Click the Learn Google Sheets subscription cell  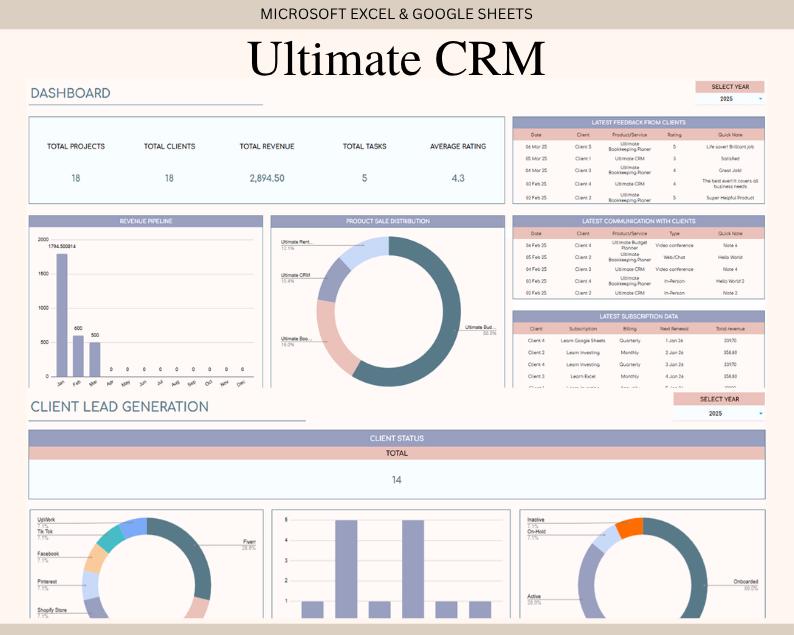[583, 341]
